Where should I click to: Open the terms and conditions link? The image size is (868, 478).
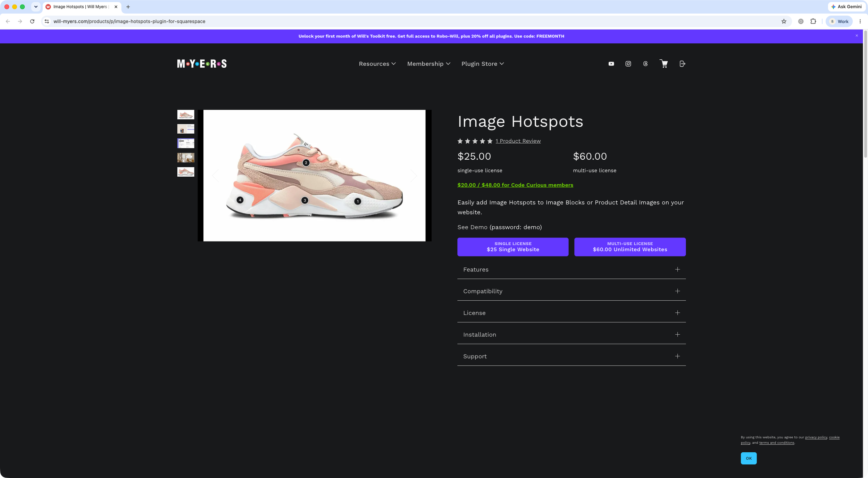[x=776, y=443]
